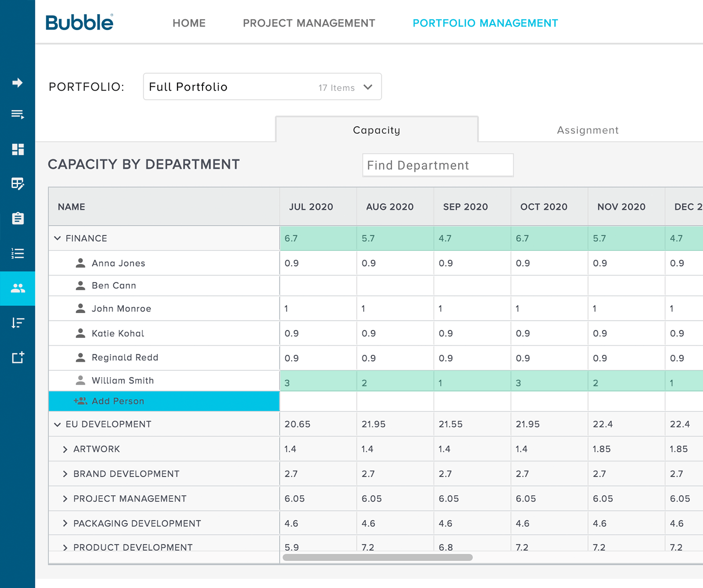
Task: Collapse the EU DEVELOPMENT group
Action: click(x=57, y=424)
